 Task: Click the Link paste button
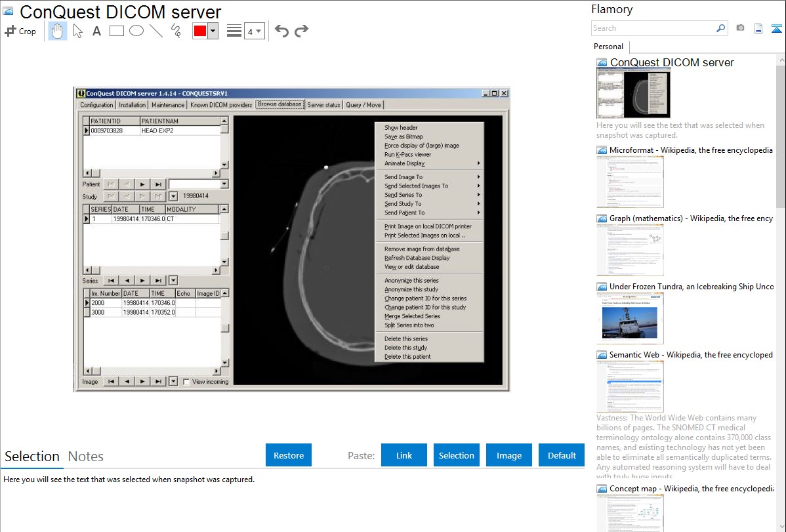pyautogui.click(x=404, y=455)
